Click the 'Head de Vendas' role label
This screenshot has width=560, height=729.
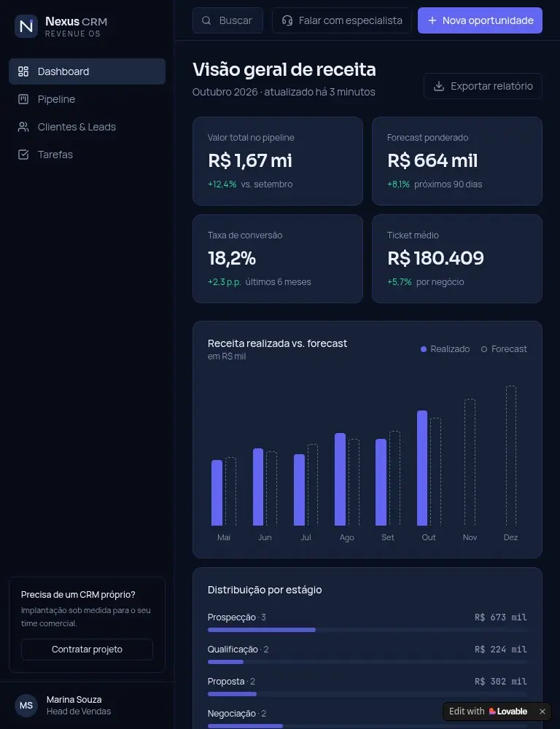pyautogui.click(x=79, y=712)
